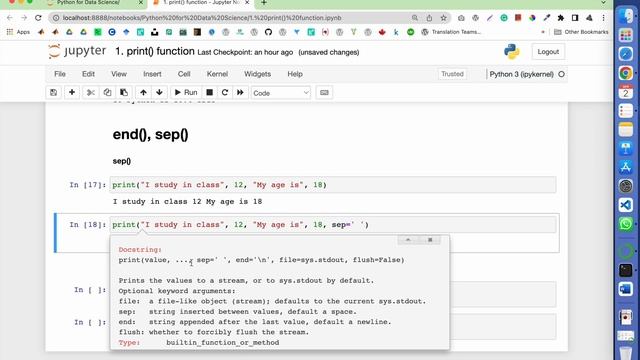Screen dimensions: 640x360
Task: Click the output 'I study in class 12 My age is 18'
Action: coord(187,202)
